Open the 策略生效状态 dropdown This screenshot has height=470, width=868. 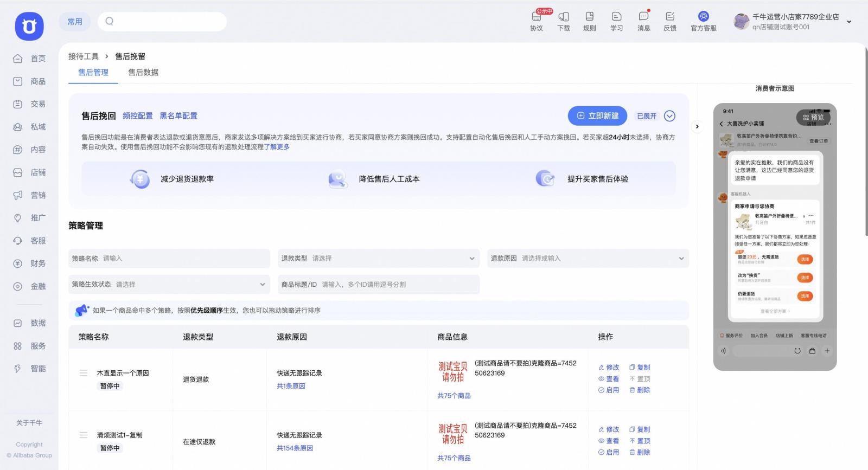[x=169, y=284]
